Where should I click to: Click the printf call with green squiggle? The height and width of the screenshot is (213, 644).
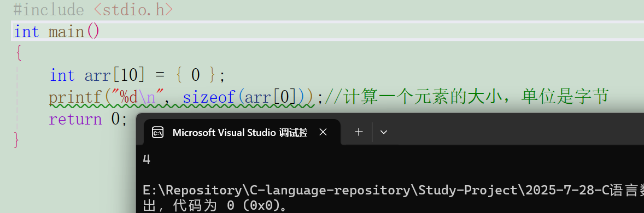tap(182, 98)
